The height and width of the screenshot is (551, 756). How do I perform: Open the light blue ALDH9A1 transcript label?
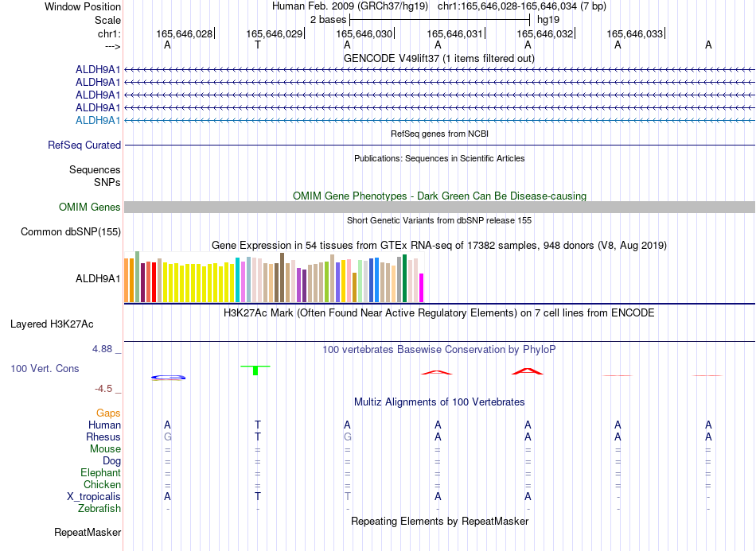coord(98,120)
